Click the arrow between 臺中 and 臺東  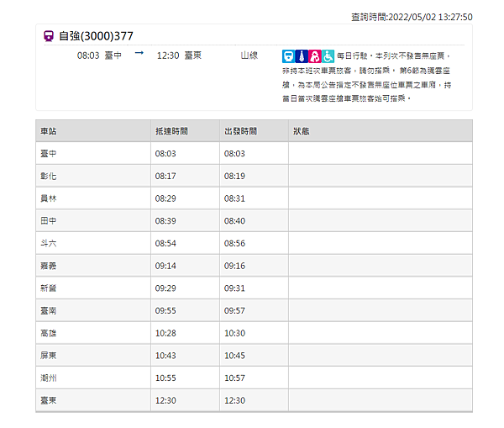pos(139,53)
